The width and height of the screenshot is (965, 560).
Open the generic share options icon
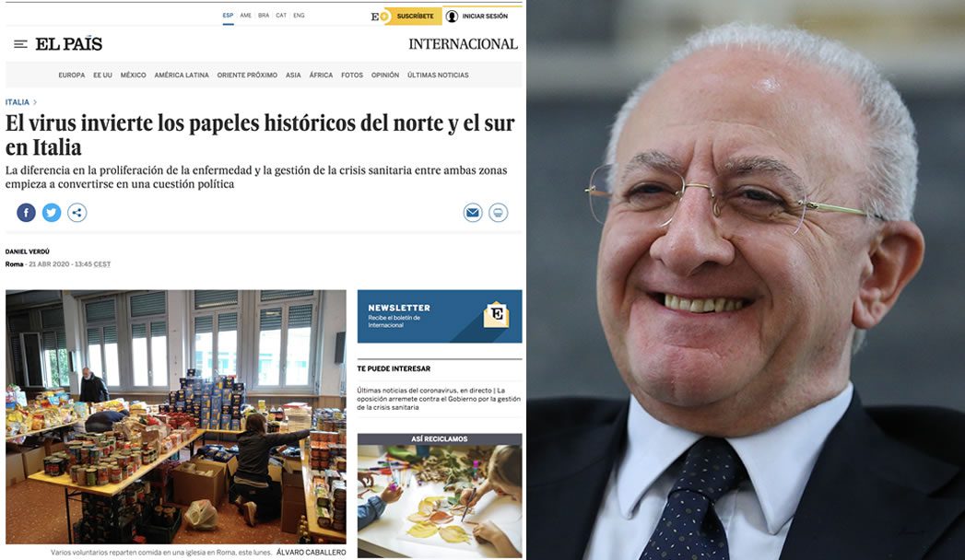pos(76,213)
